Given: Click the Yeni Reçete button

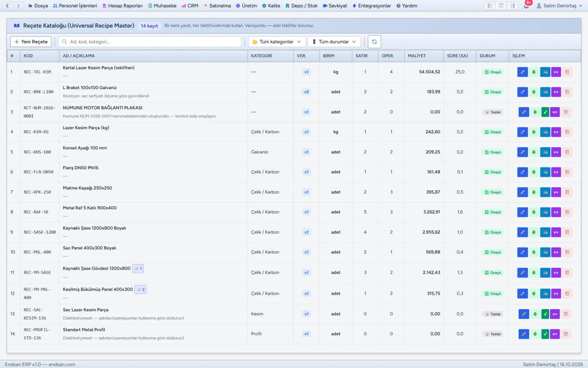Looking at the screenshot, I should (31, 42).
